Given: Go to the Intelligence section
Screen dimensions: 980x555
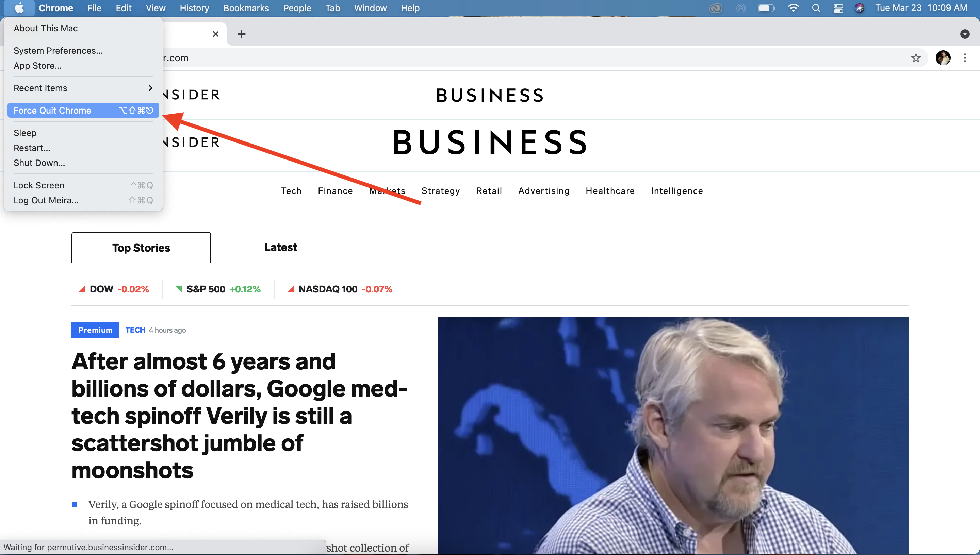Looking at the screenshot, I should 677,191.
